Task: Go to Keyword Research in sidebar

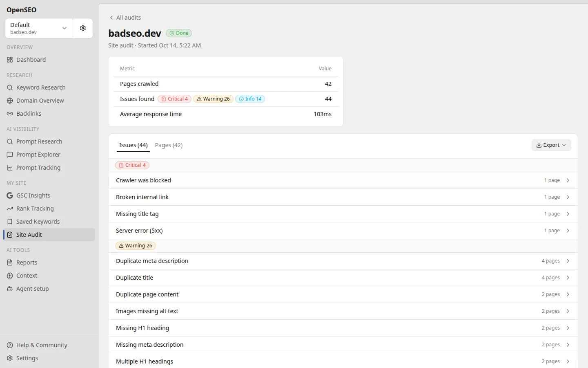Action: tap(49, 88)
